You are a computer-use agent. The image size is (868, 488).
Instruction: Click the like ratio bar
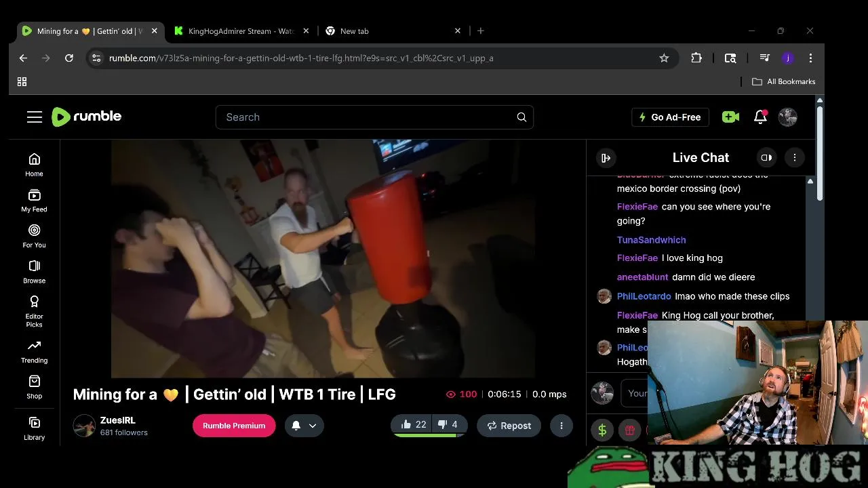tap(429, 435)
